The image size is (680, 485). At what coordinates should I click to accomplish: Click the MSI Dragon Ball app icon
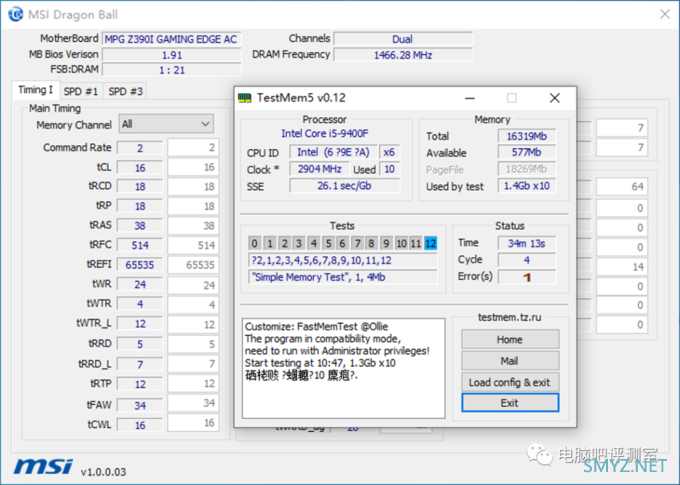(16, 14)
